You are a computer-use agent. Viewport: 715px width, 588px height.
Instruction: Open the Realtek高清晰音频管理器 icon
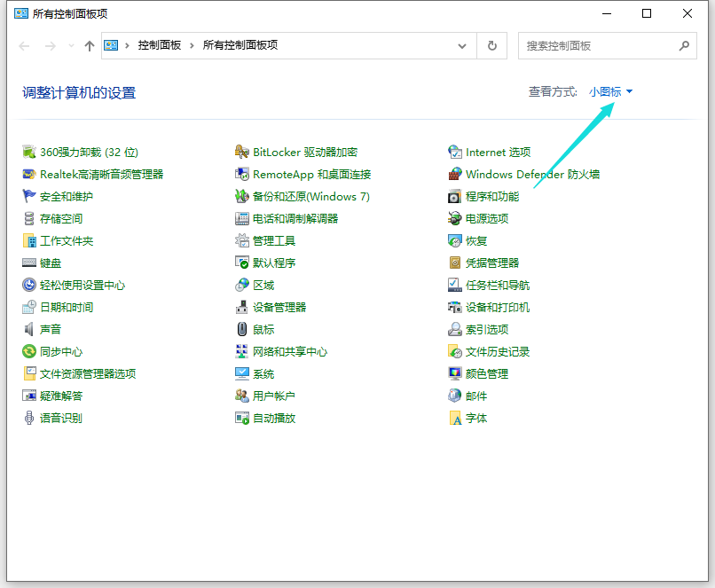(x=29, y=175)
